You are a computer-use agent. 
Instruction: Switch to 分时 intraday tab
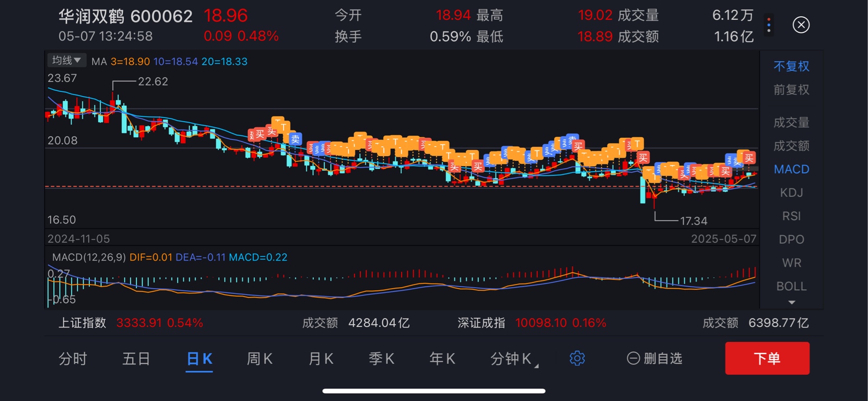(x=73, y=359)
